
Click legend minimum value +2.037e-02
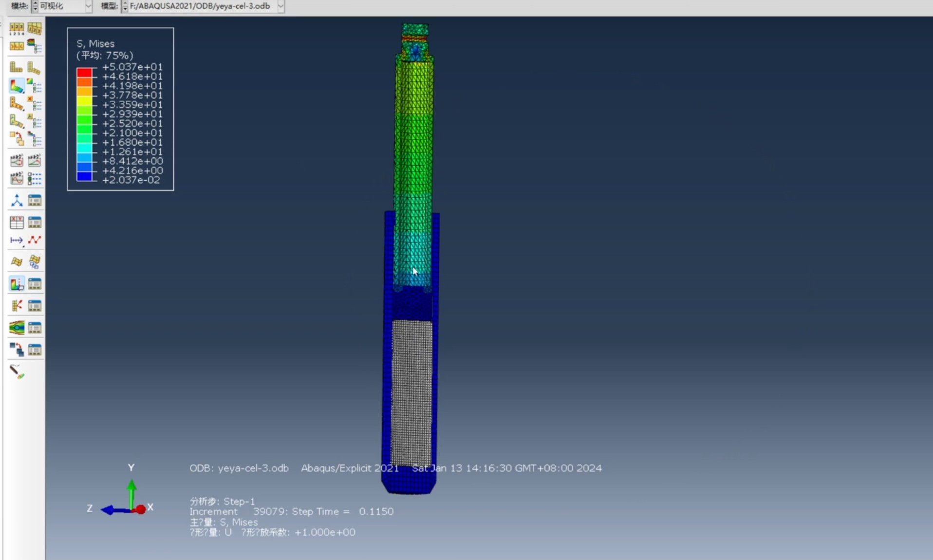tap(131, 180)
